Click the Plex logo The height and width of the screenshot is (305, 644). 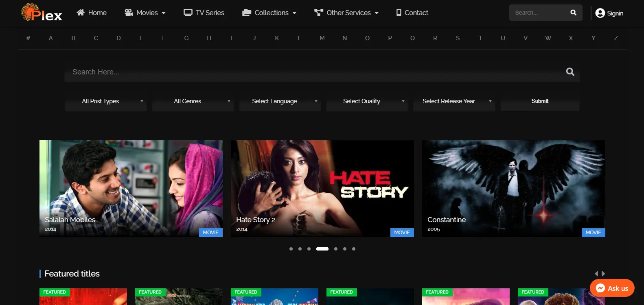[42, 12]
